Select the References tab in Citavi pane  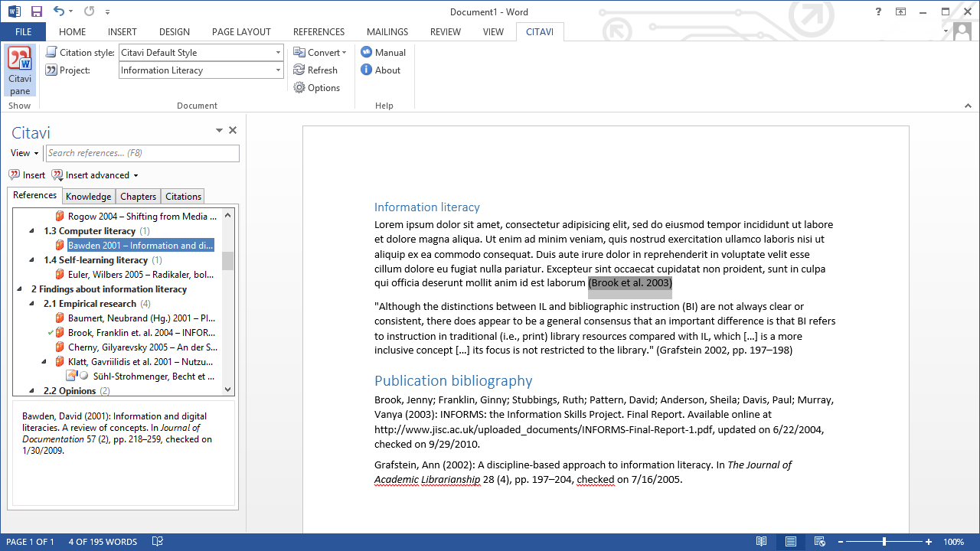pyautogui.click(x=34, y=195)
